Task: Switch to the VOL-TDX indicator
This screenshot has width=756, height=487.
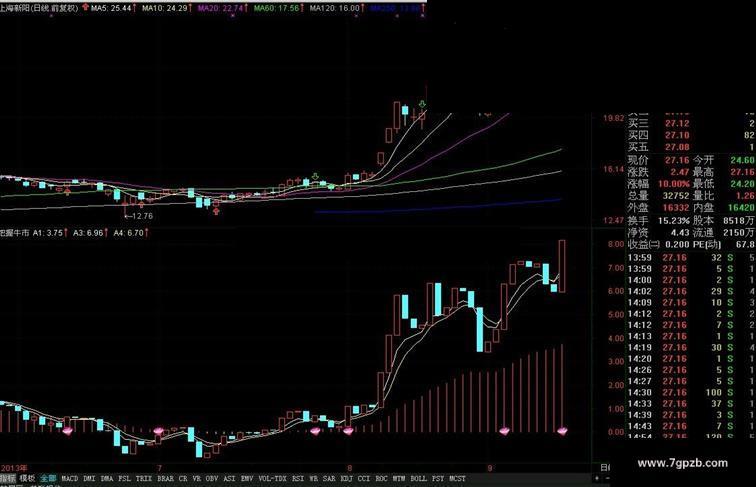Action: point(272,478)
